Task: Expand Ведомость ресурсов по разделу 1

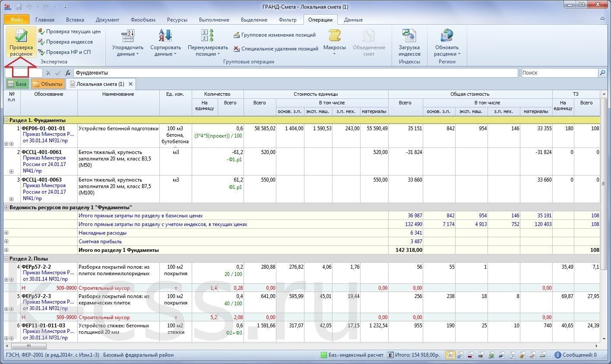Action: click(6, 207)
